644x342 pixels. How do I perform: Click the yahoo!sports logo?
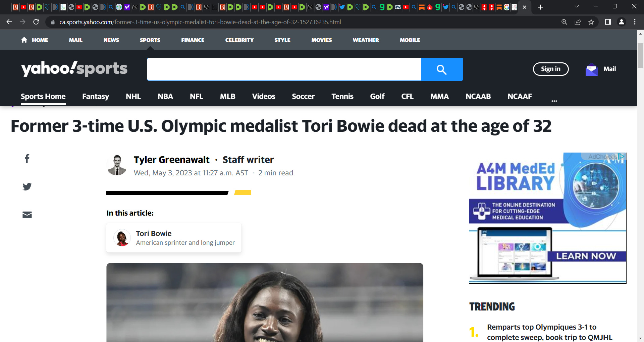click(74, 69)
